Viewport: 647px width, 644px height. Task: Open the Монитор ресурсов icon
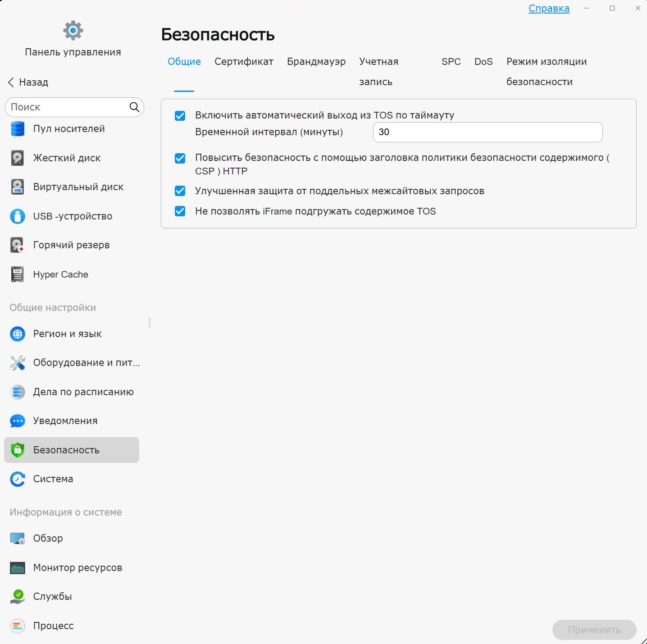(x=18, y=568)
